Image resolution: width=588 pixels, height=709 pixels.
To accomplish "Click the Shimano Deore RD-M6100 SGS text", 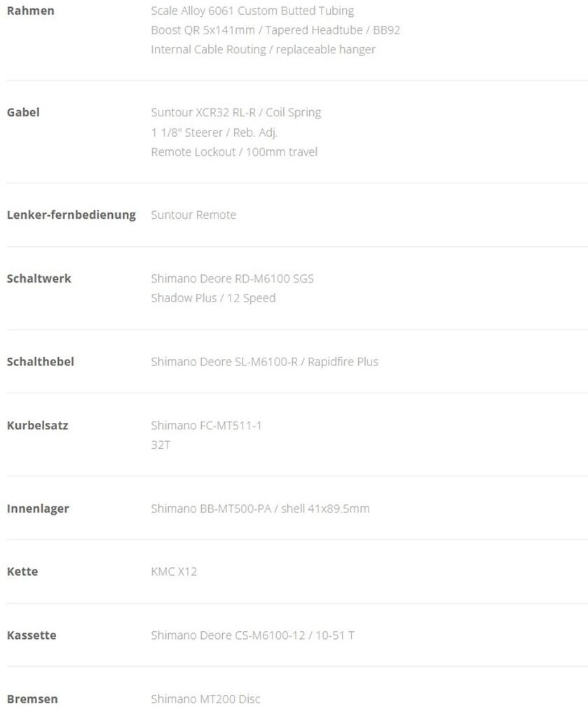I will click(x=232, y=278).
